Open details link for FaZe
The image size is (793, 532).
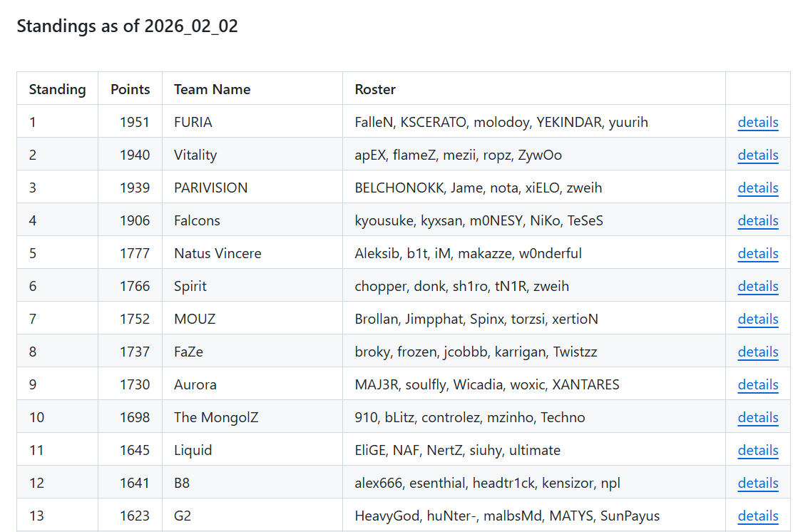(757, 352)
